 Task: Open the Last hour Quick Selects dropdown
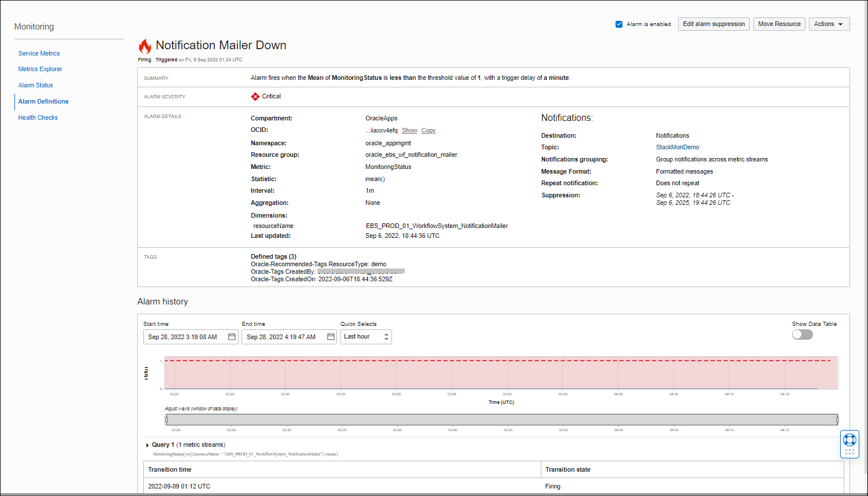tap(366, 336)
